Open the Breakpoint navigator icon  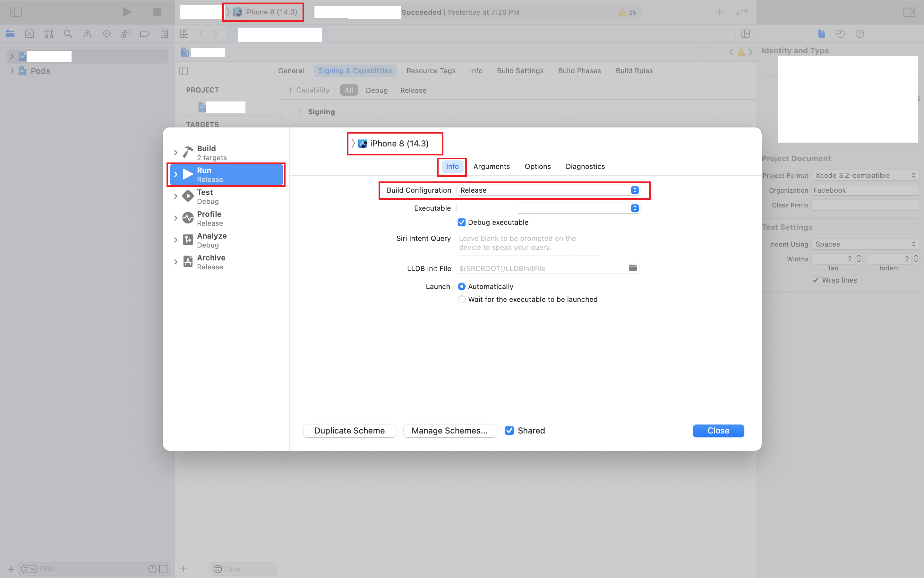(x=145, y=34)
